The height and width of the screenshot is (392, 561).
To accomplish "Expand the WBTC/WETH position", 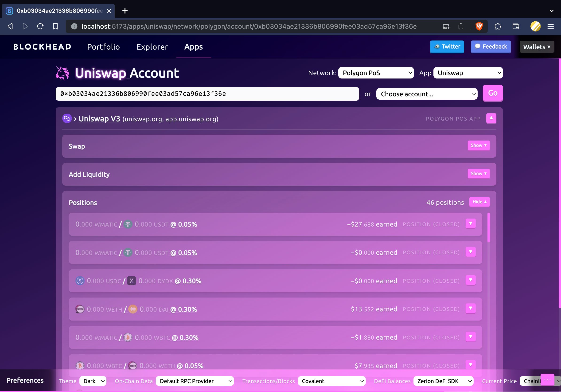I will point(471,365).
